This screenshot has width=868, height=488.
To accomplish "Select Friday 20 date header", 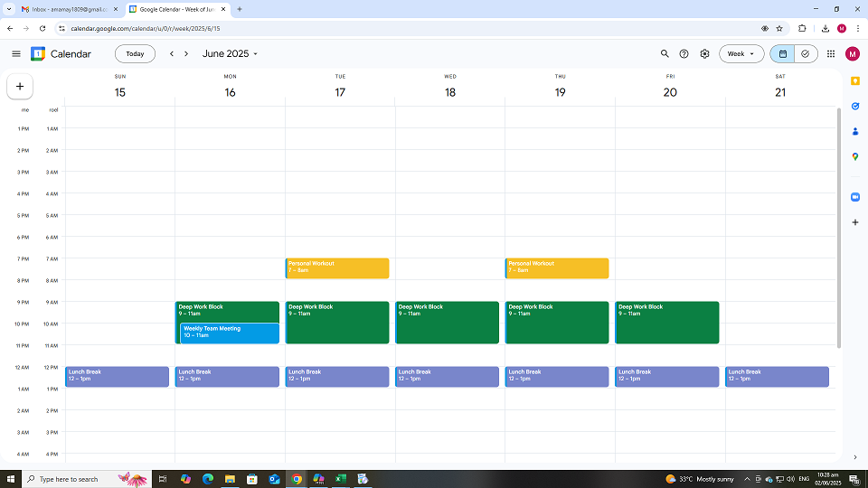I will (670, 92).
